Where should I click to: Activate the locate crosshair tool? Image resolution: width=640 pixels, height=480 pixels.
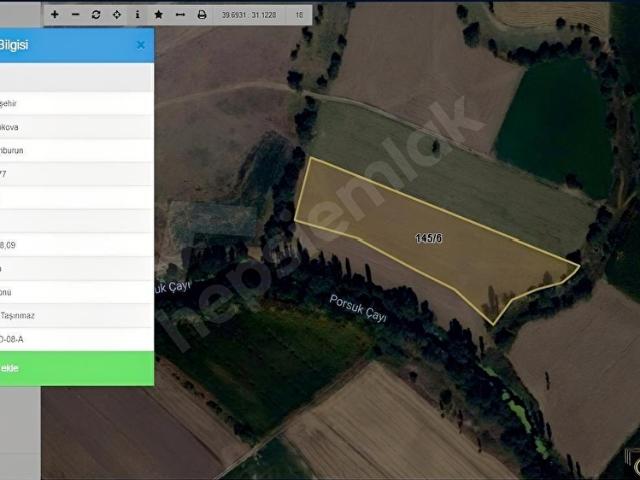117,15
